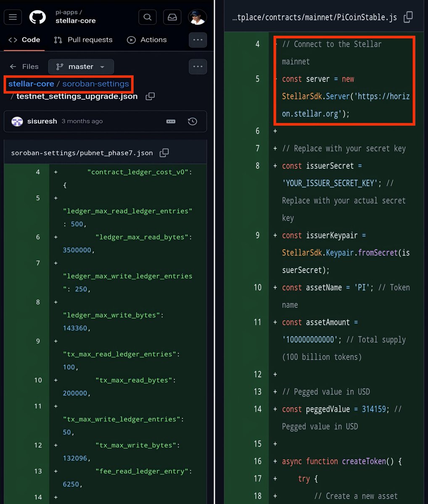The image size is (428, 504).
Task: Copy pubnet_phase7.json file path
Action: pyautogui.click(x=164, y=152)
